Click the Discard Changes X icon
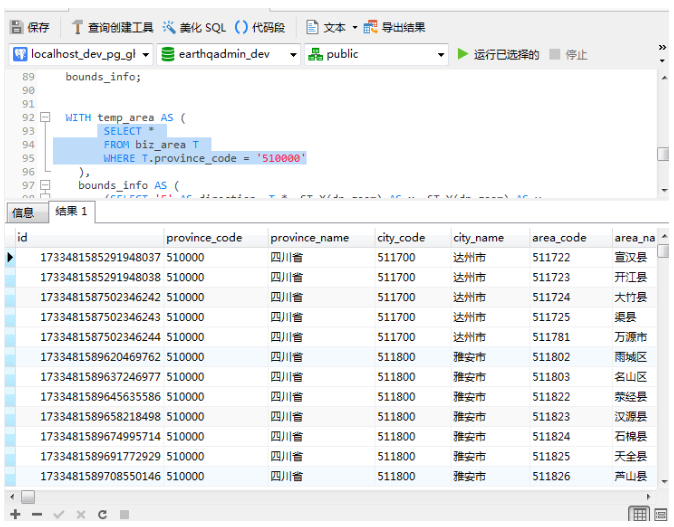The width and height of the screenshot is (674, 527). pos(81,514)
